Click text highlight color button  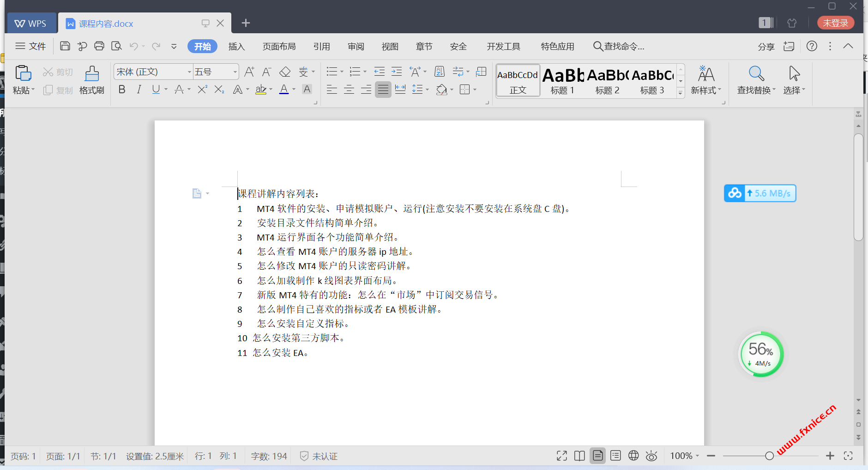click(x=261, y=90)
